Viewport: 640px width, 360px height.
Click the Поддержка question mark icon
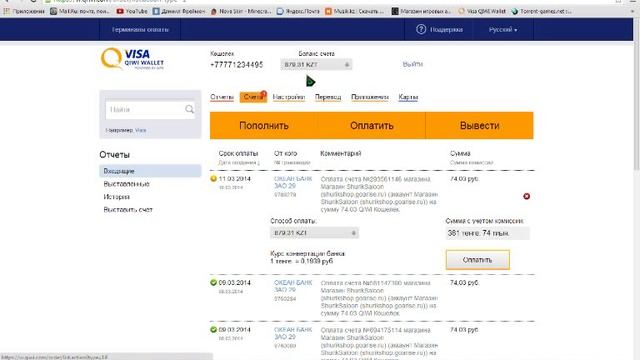[421, 29]
